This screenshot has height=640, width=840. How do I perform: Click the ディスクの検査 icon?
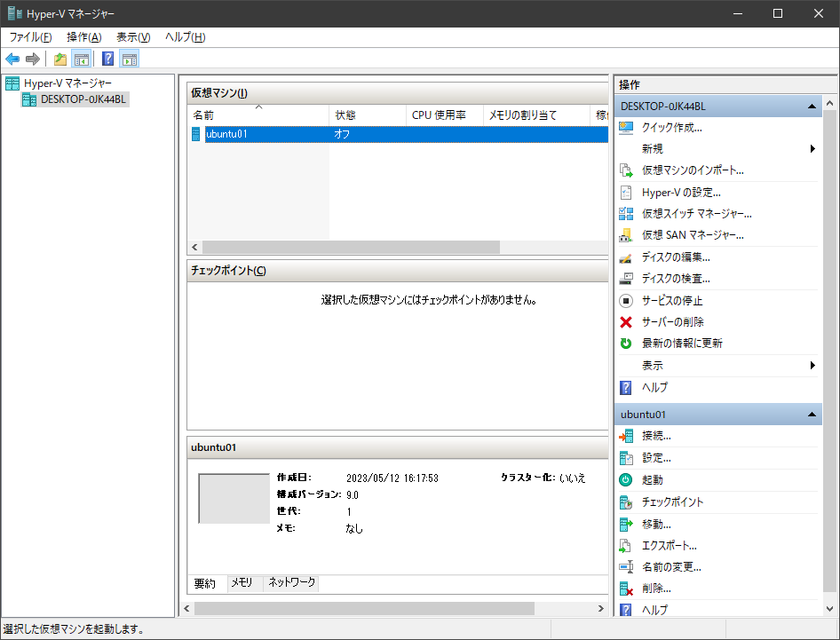click(626, 279)
